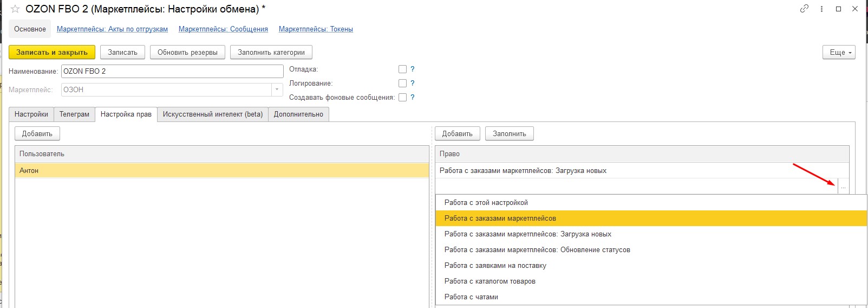This screenshot has height=308, width=868.
Task: Choose Работа с этой настройкой option
Action: (x=651, y=202)
